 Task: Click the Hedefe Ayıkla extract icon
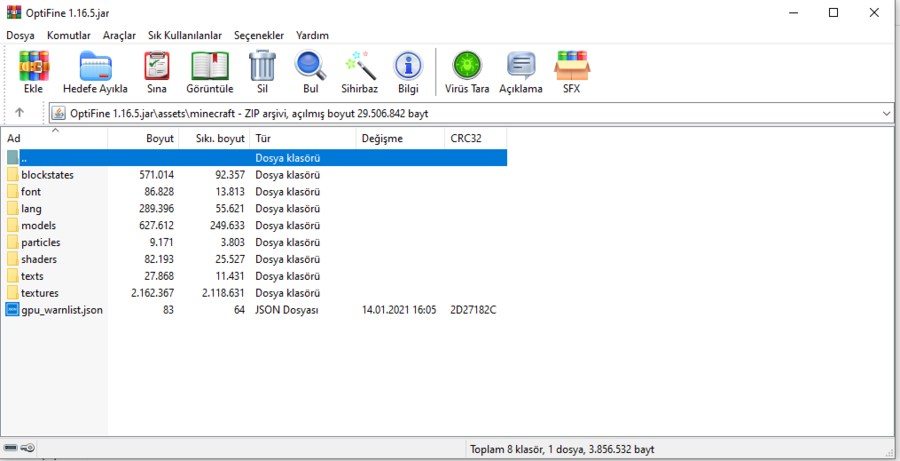coord(95,66)
